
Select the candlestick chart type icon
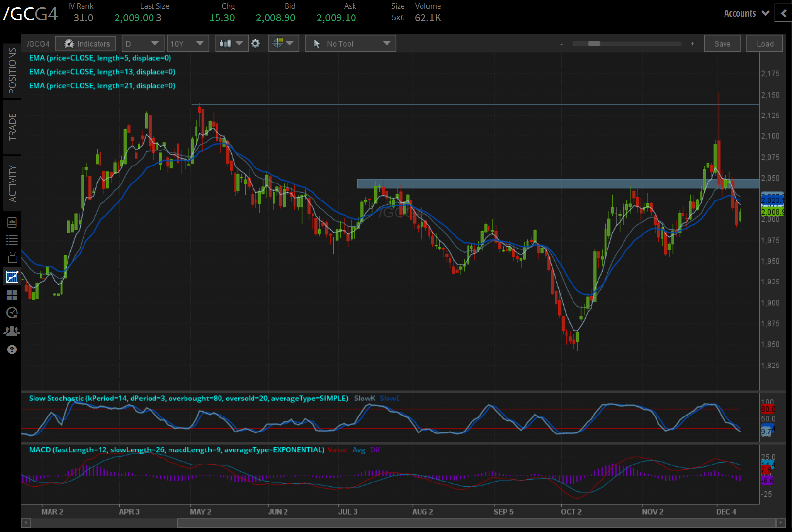(226, 43)
